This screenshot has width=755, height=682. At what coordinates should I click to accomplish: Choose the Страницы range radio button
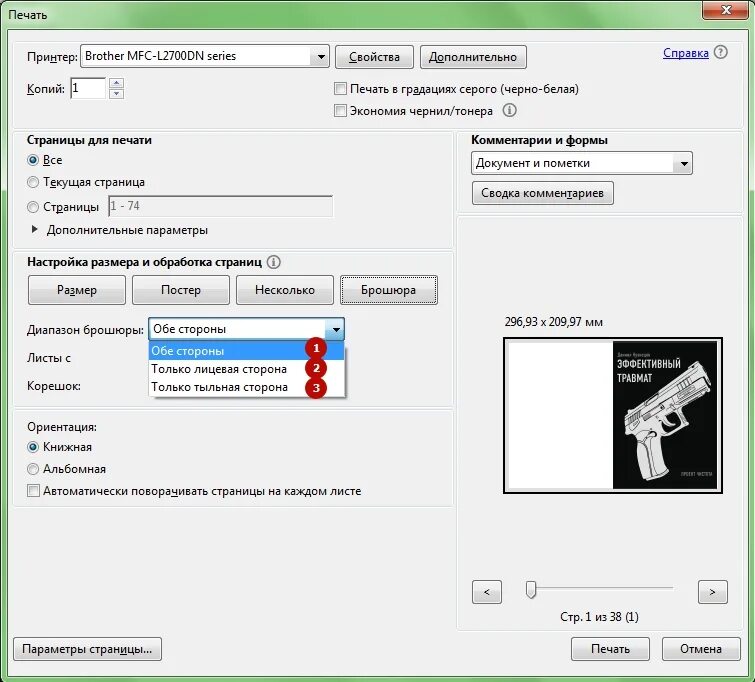pos(33,207)
